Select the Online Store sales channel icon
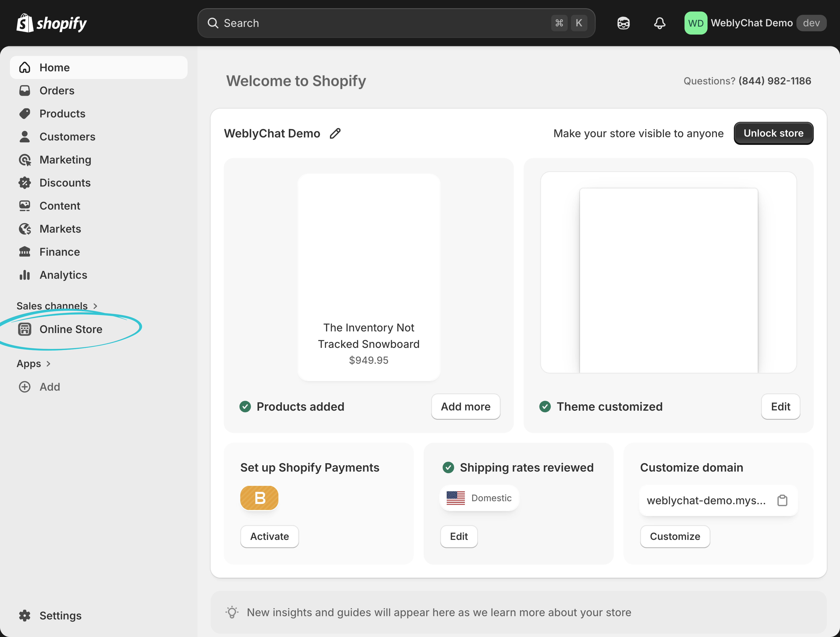Image resolution: width=840 pixels, height=637 pixels. coord(25,329)
